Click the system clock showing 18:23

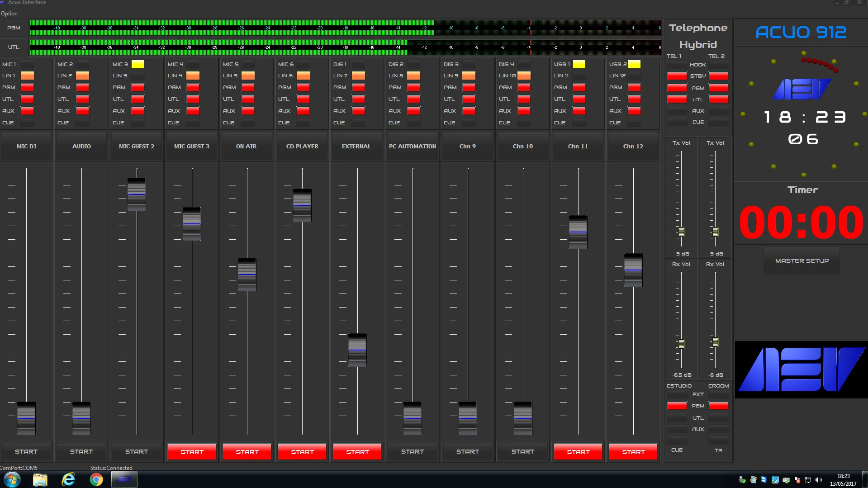pos(843,476)
